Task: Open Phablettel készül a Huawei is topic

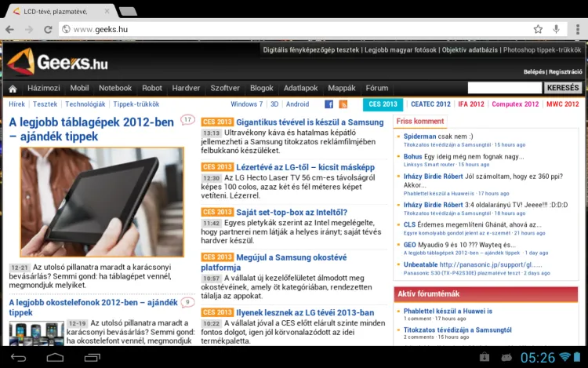Action: pos(448,311)
